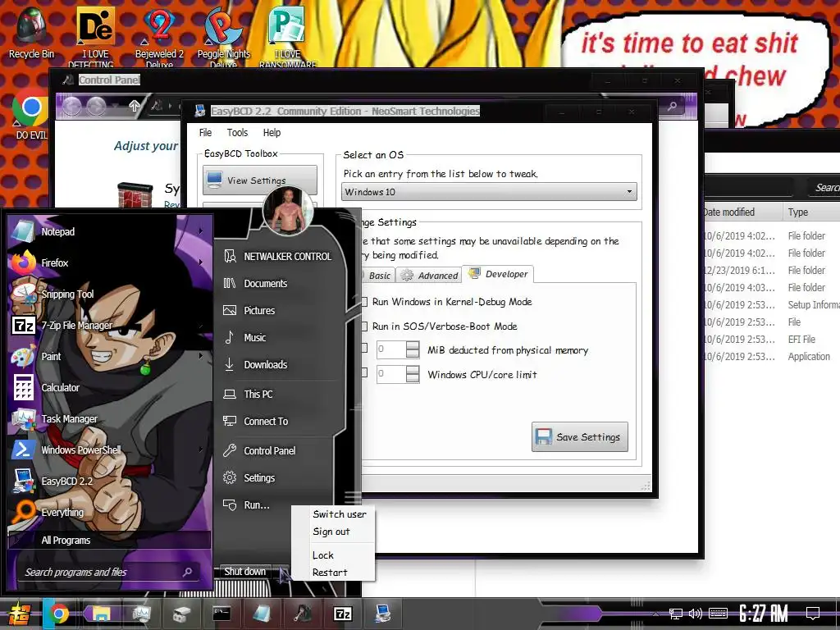Image resolution: width=840 pixels, height=630 pixels.
Task: Select Restart from power menu
Action: 330,573
